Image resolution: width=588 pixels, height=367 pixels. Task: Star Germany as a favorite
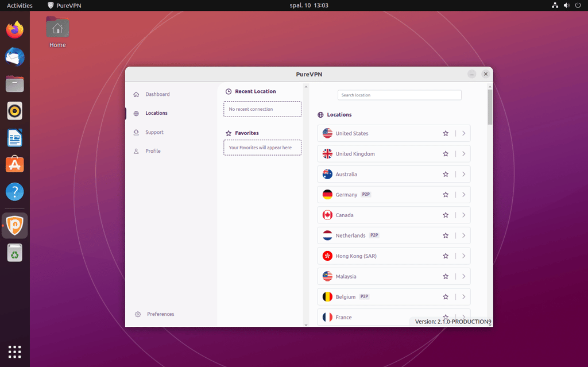coord(446,195)
